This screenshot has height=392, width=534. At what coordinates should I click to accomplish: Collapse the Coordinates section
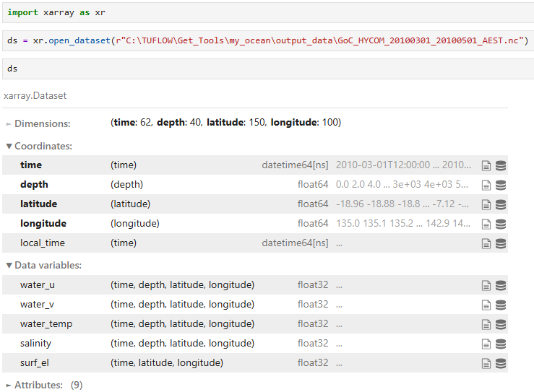point(39,146)
